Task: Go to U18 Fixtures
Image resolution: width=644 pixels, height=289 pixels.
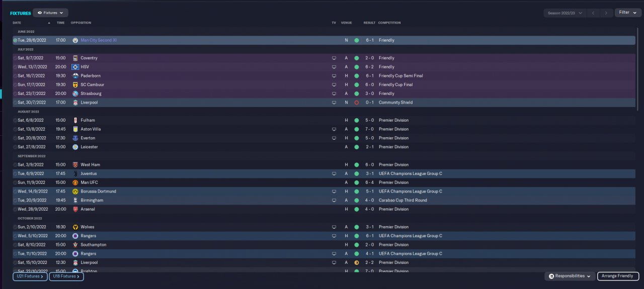Action: (x=66, y=276)
